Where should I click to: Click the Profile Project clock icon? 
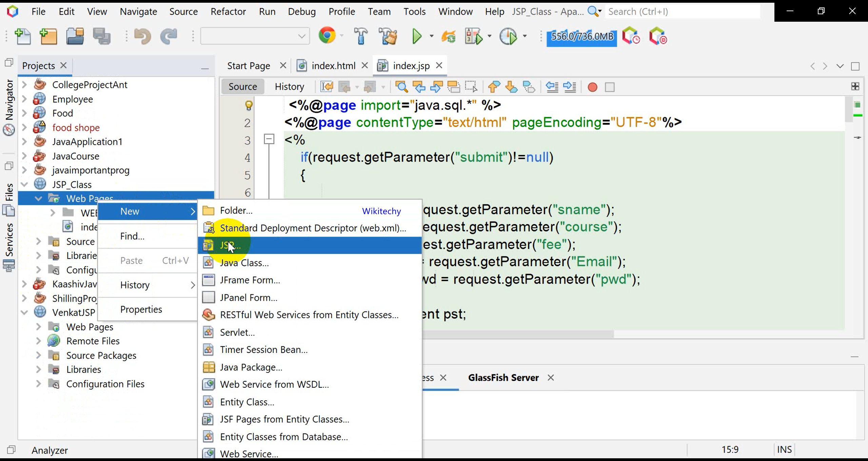click(x=508, y=36)
